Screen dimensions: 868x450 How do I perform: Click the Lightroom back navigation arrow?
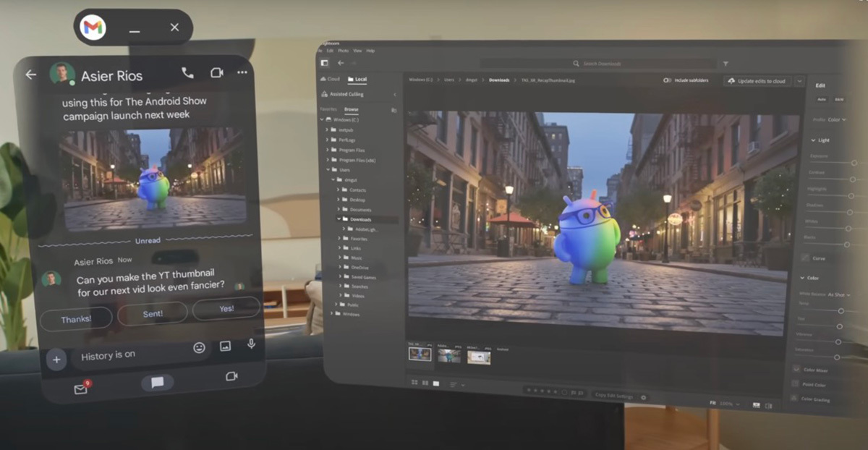pos(340,63)
